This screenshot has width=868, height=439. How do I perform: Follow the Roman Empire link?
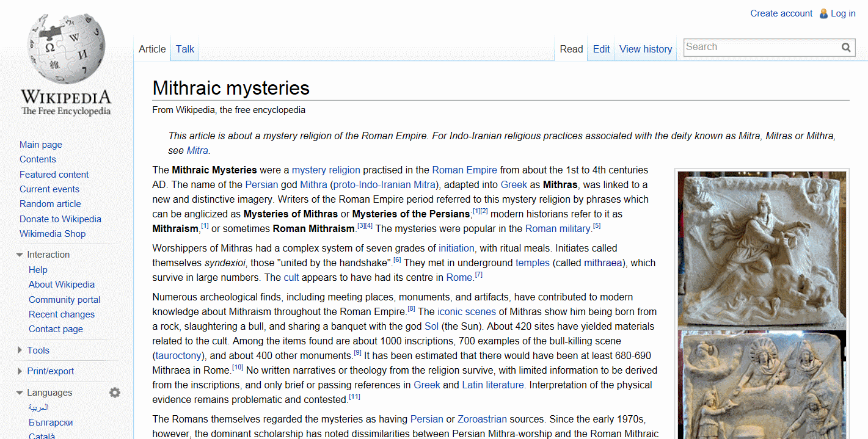pyautogui.click(x=465, y=170)
